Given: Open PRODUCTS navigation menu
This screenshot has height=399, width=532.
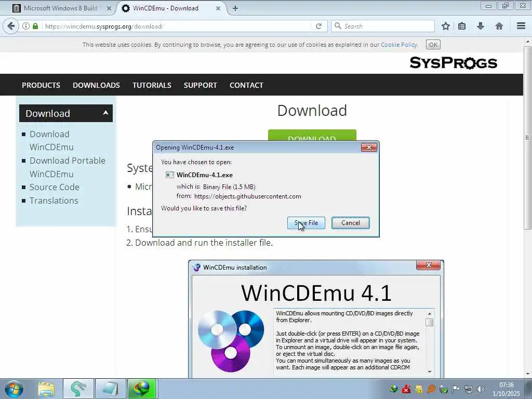Looking at the screenshot, I should tap(41, 85).
